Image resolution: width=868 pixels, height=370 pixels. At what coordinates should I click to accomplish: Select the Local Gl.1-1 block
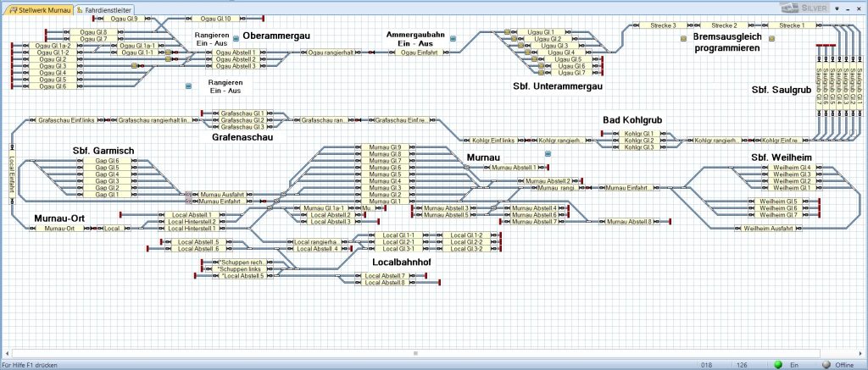tap(398, 235)
